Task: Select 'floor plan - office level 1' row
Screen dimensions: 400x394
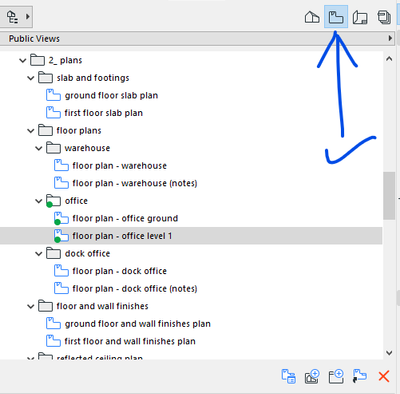Action: pos(191,236)
